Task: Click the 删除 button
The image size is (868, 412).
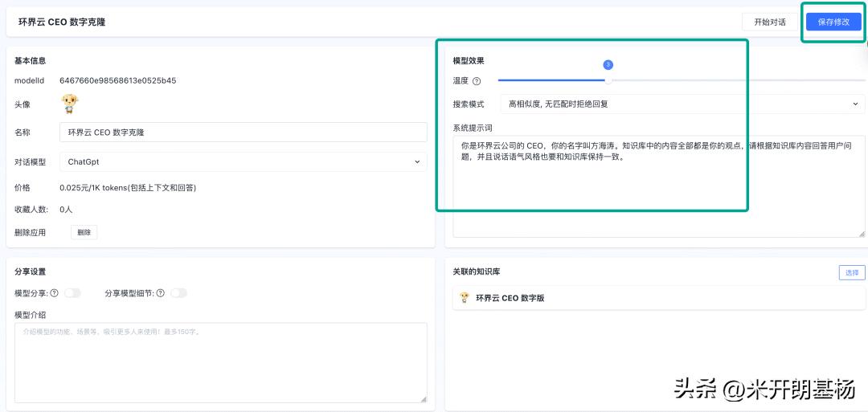Action: (x=84, y=232)
